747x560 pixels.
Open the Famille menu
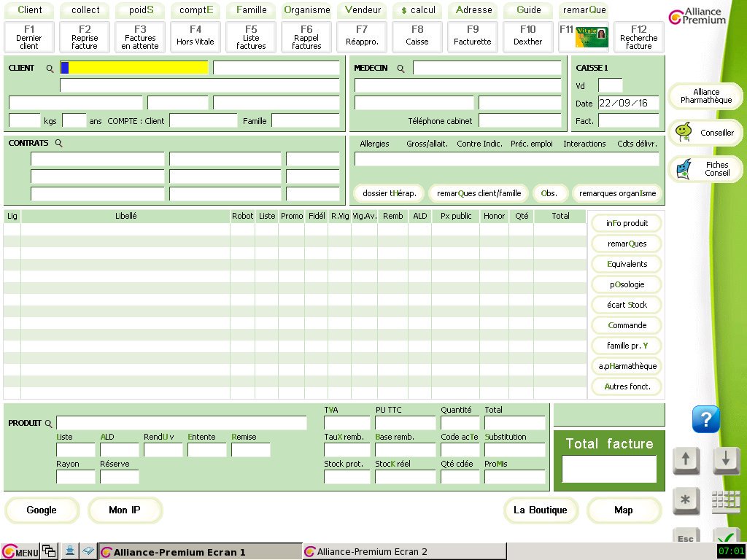(x=251, y=10)
